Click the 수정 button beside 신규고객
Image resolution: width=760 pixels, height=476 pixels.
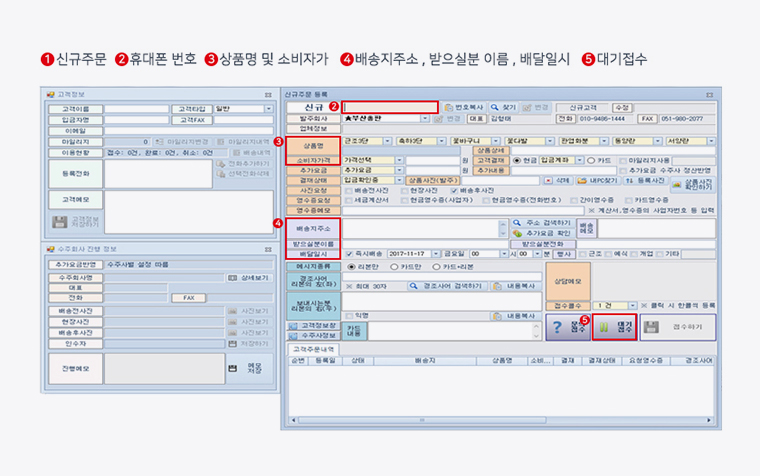click(x=622, y=106)
